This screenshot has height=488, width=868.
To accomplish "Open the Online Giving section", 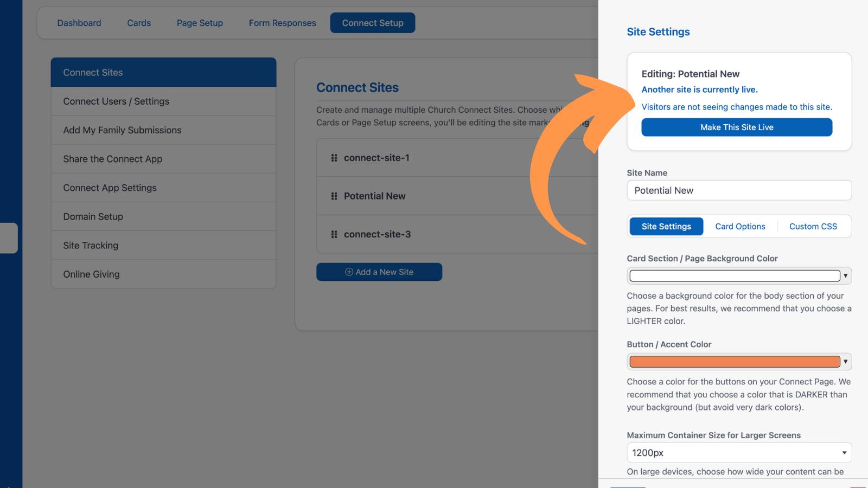I will click(163, 274).
